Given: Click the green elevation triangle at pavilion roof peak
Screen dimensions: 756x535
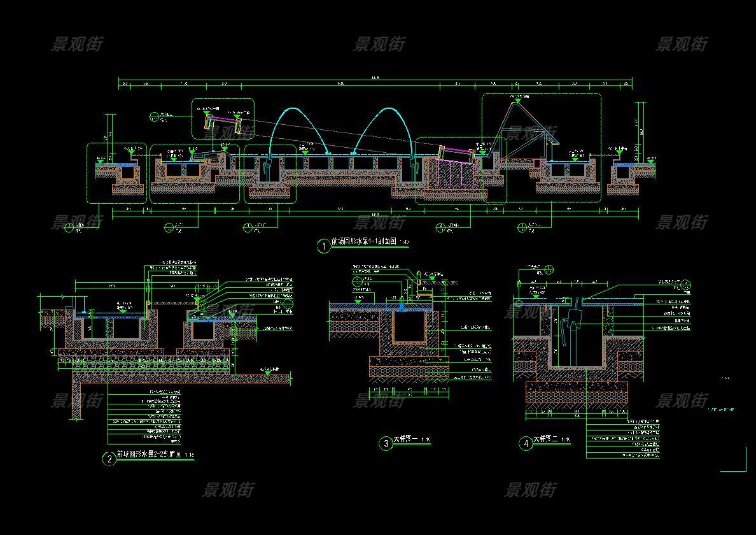Looking at the screenshot, I should pyautogui.click(x=518, y=101).
